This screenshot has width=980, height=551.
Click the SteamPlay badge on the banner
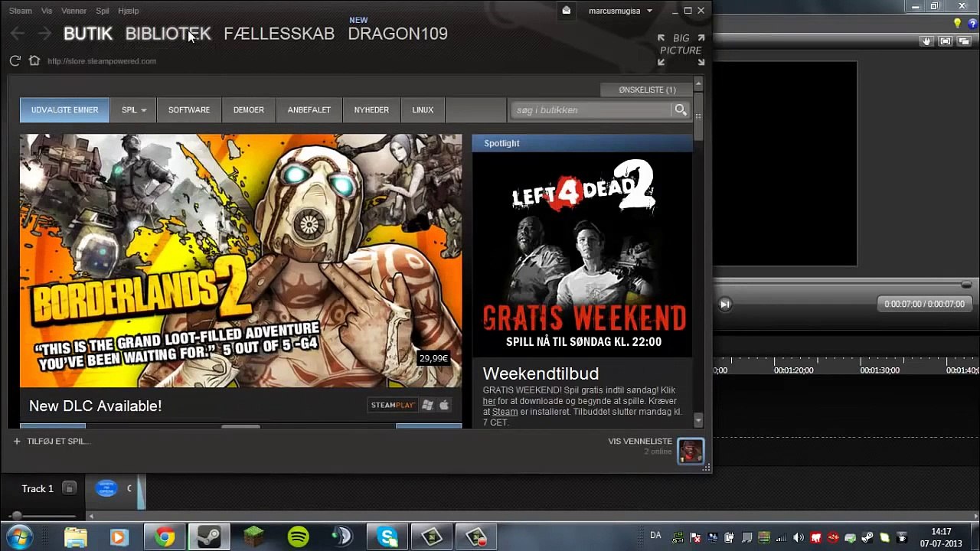point(393,405)
